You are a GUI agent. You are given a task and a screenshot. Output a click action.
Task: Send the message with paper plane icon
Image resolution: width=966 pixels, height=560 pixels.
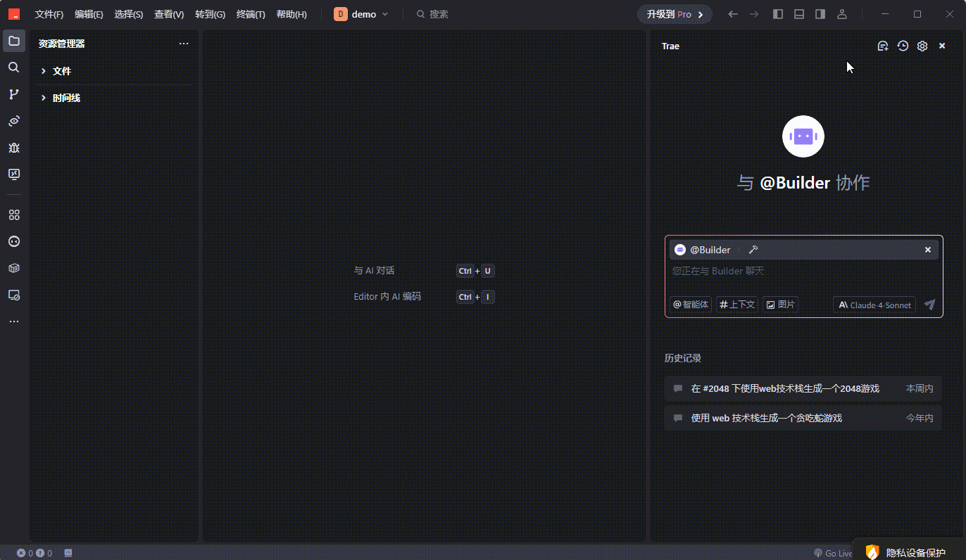point(929,305)
